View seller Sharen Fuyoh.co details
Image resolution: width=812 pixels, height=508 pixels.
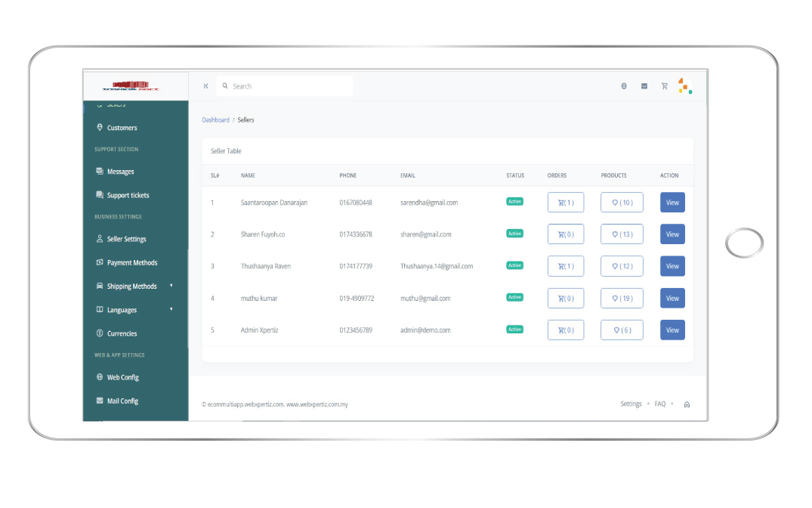(x=672, y=234)
